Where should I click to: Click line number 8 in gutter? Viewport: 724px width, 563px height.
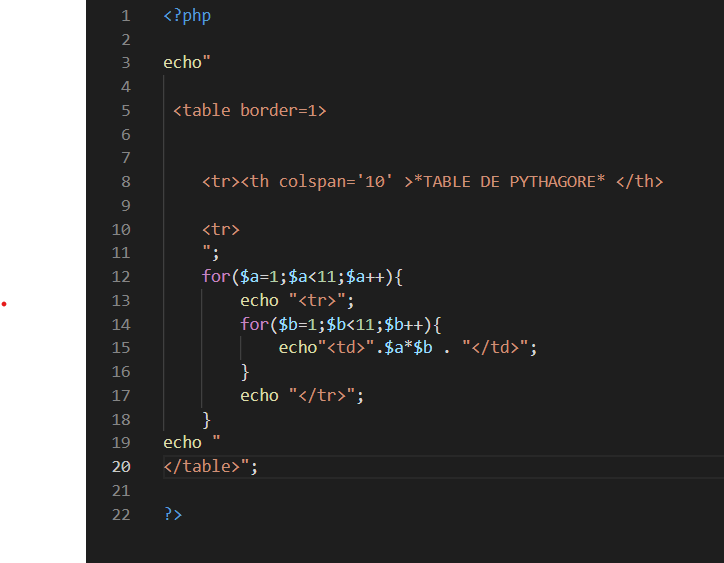coord(126,182)
